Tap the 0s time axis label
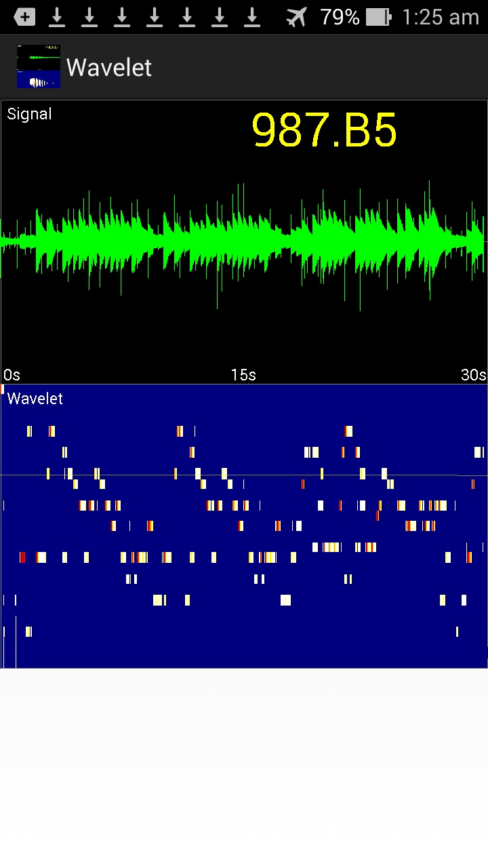488x868 pixels. [x=12, y=375]
